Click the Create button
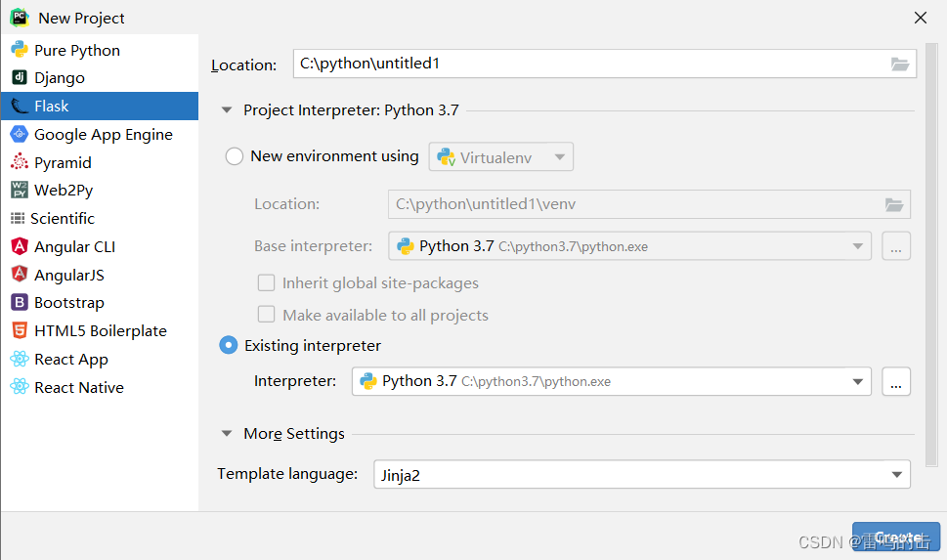Image resolution: width=947 pixels, height=560 pixels. (x=895, y=538)
